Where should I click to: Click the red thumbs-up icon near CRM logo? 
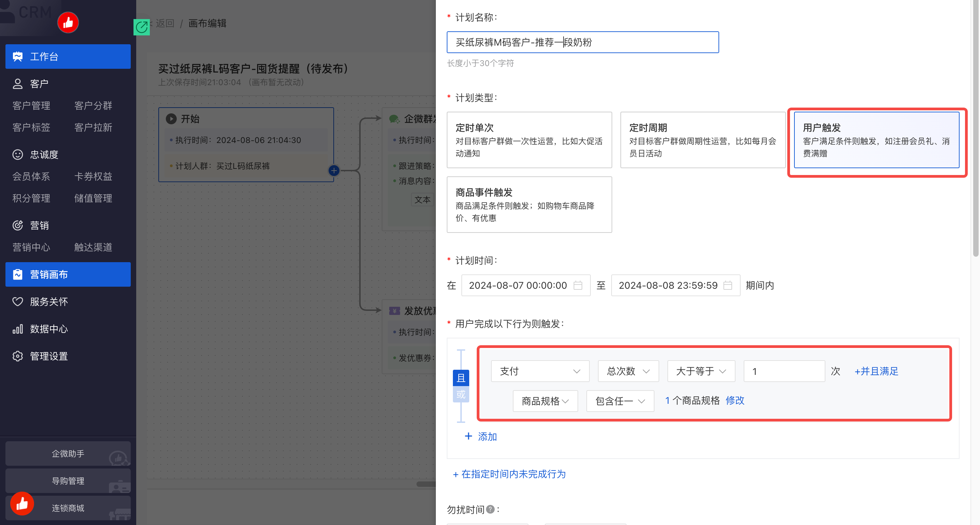[x=68, y=23]
